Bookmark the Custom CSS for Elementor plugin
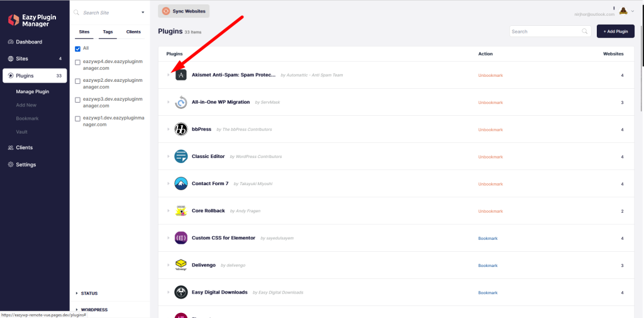This screenshot has height=318, width=644. coord(488,238)
